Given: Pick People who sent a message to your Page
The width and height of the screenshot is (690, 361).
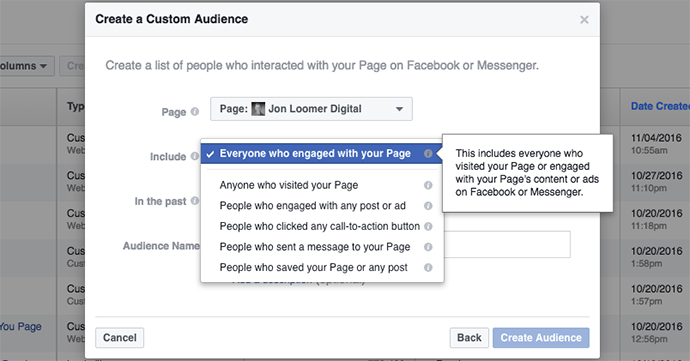Looking at the screenshot, I should pyautogui.click(x=322, y=247).
